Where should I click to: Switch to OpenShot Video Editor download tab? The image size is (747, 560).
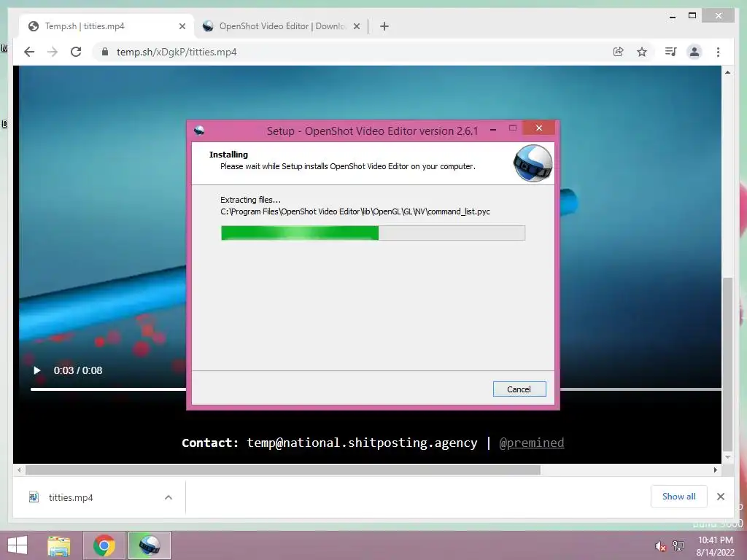tap(281, 26)
